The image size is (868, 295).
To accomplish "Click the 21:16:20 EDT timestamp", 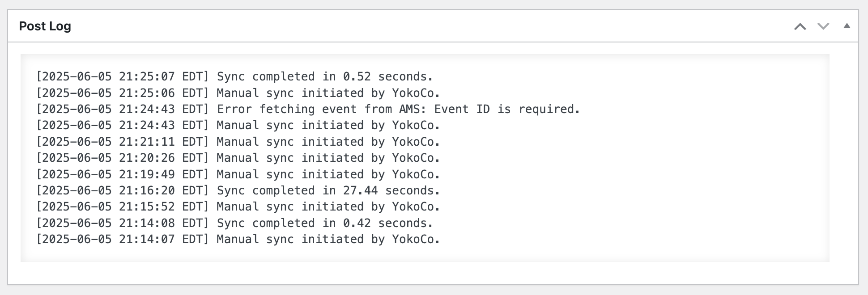I will (x=146, y=191).
